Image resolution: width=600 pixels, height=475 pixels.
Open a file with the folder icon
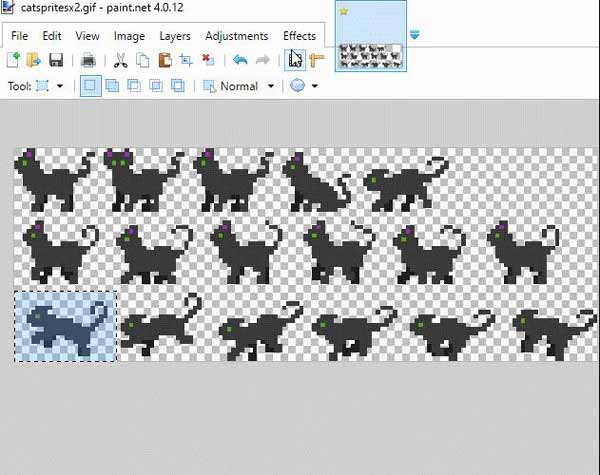pyautogui.click(x=34, y=60)
